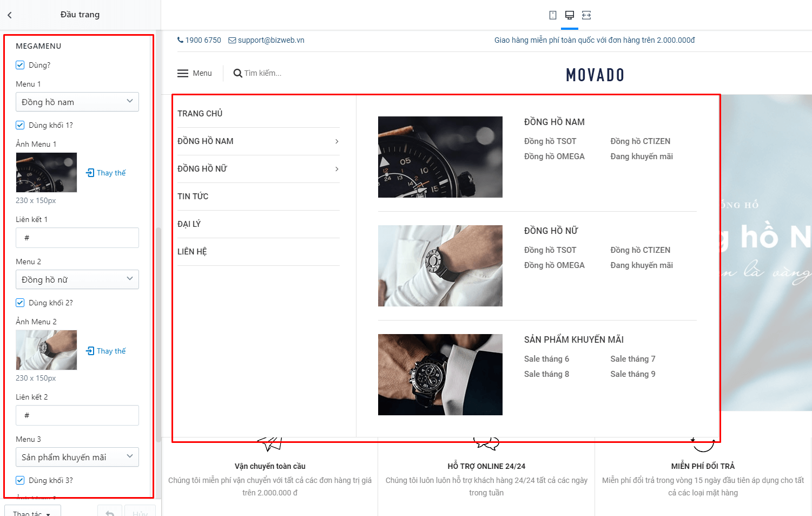The height and width of the screenshot is (516, 812).
Task: Click 'Đồng hồ OMEGA' under ĐỒNG HỒ NAM
Action: [x=554, y=156]
